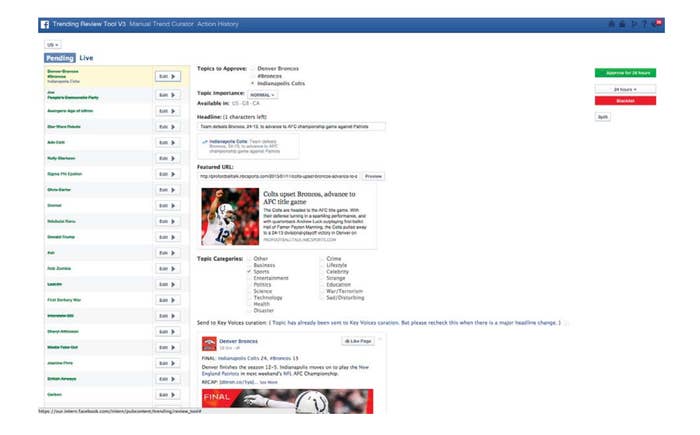This screenshot has width=700, height=435.
Task: Click the trending arrow icon beside Indianapolis Colts preview
Action: (205, 142)
